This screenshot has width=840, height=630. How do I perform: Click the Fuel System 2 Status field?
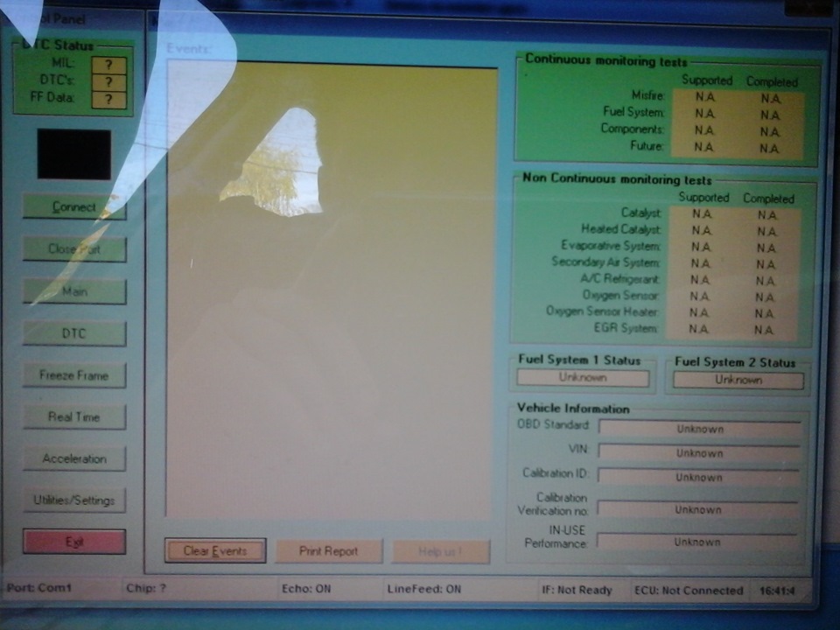[738, 380]
